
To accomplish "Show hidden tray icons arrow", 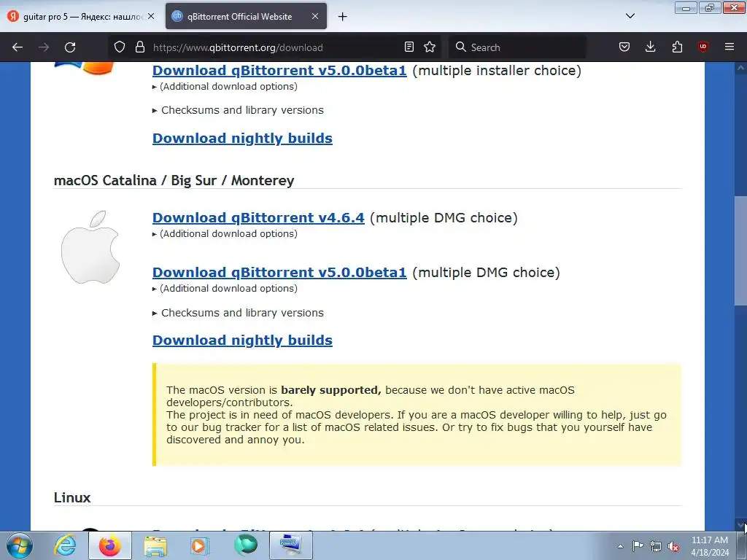I will 620,546.
